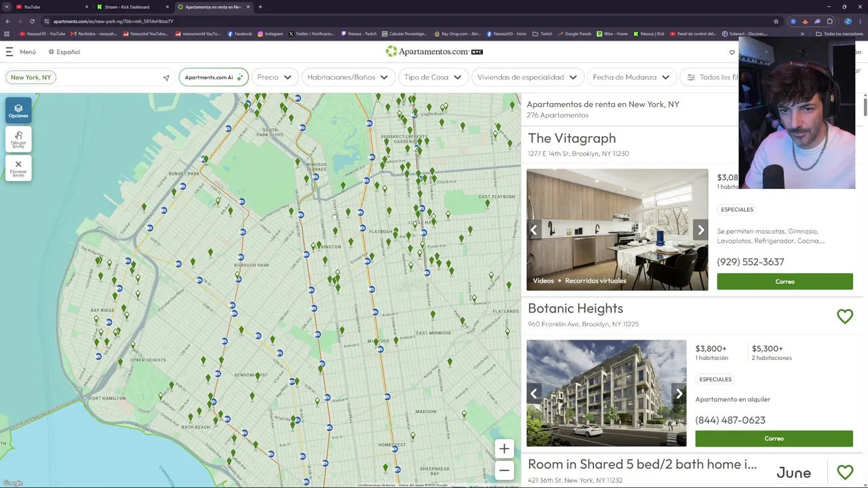Close the YouTube browser tab
This screenshot has width=868, height=488.
click(87, 7)
